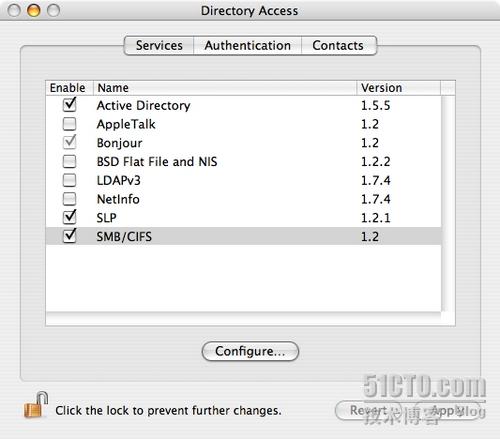Check the LDAPv3 checkbox
The height and width of the screenshot is (439, 500).
(69, 180)
